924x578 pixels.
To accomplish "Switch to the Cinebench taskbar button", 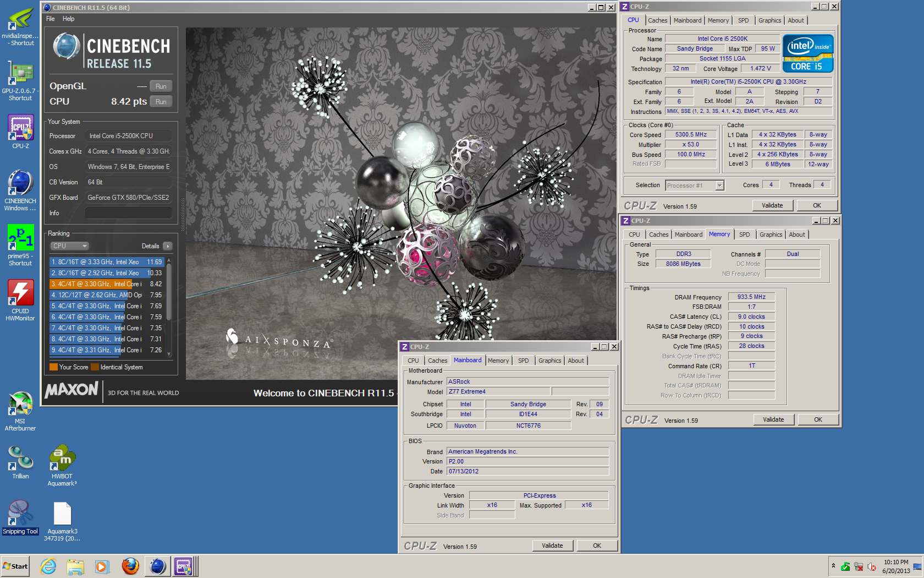I will (158, 566).
